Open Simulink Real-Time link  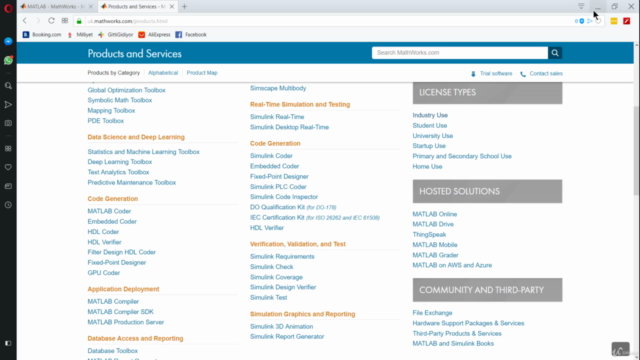point(277,117)
